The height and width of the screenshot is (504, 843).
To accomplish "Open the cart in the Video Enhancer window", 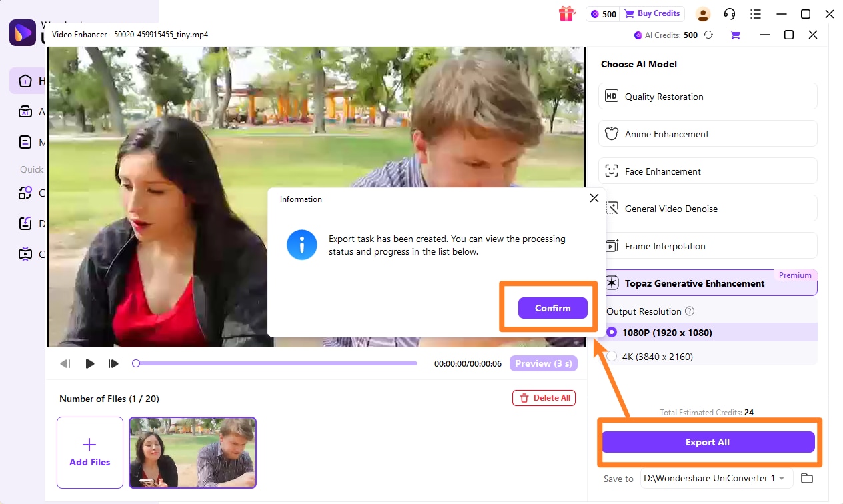I will tap(734, 35).
